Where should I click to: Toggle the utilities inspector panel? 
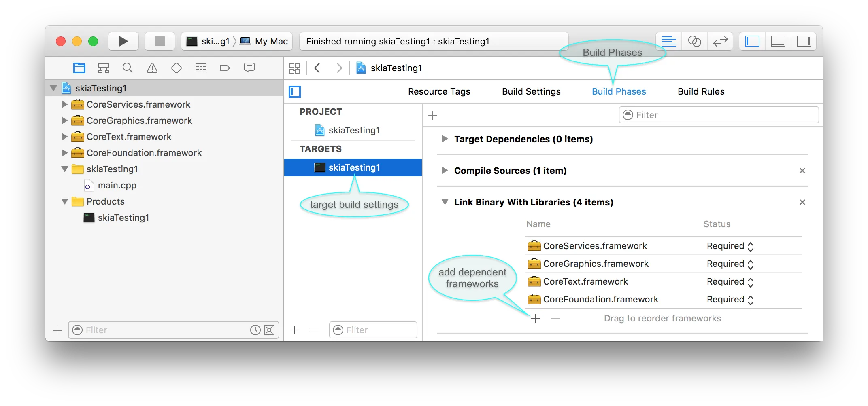(804, 41)
